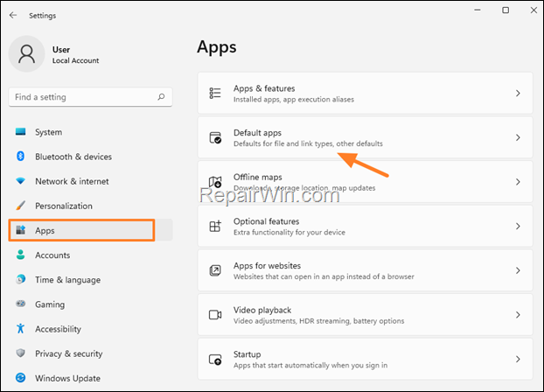Click the Apps sidebar icon
Viewport: 544px width, 392px height.
[x=21, y=230]
